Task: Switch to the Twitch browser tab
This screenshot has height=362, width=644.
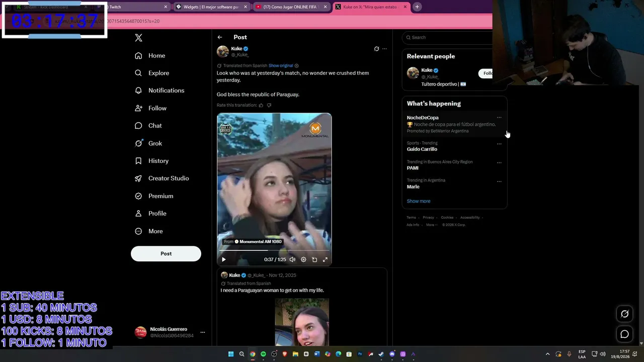Action: click(132, 7)
